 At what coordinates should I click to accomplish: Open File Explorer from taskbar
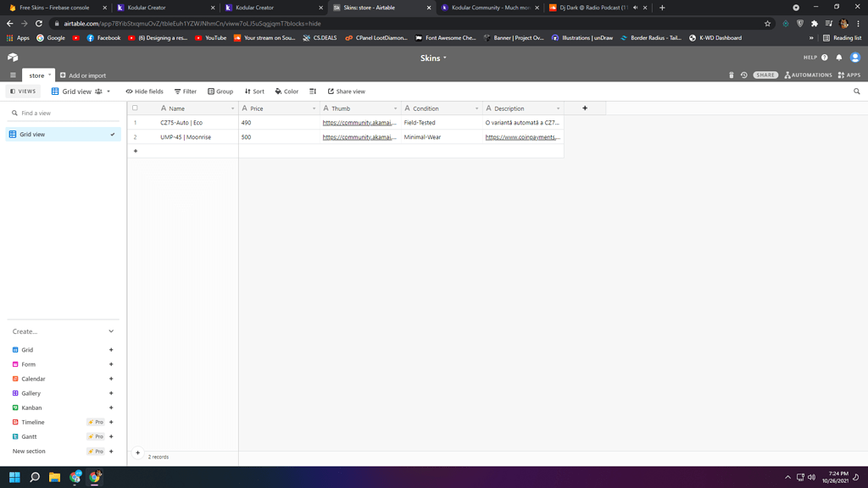click(54, 477)
